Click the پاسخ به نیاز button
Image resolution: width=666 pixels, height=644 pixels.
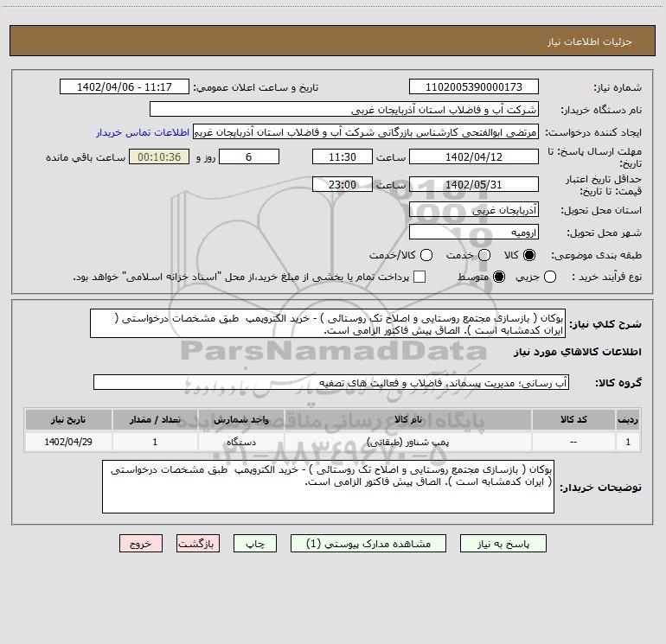[x=503, y=544]
